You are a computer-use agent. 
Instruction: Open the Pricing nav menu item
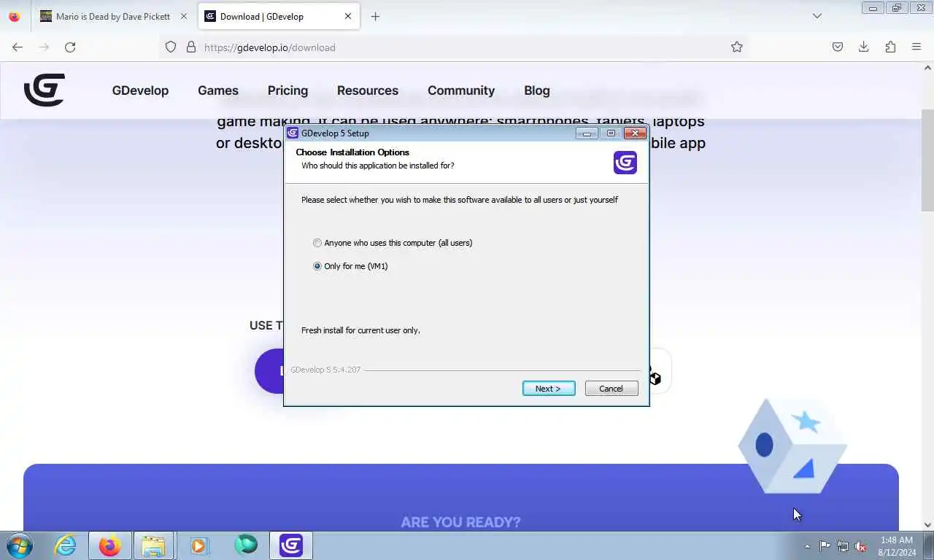[x=287, y=90]
